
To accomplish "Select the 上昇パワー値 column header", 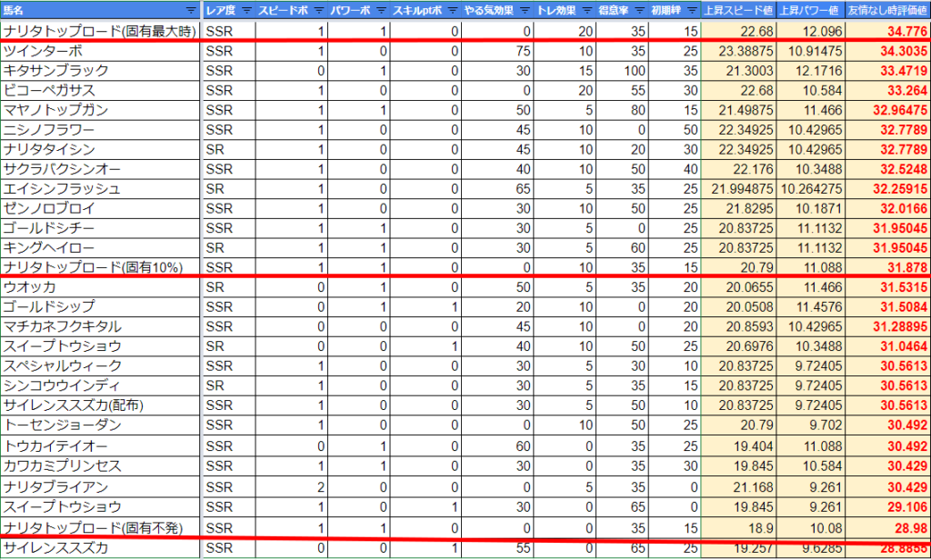I will 810,10.
